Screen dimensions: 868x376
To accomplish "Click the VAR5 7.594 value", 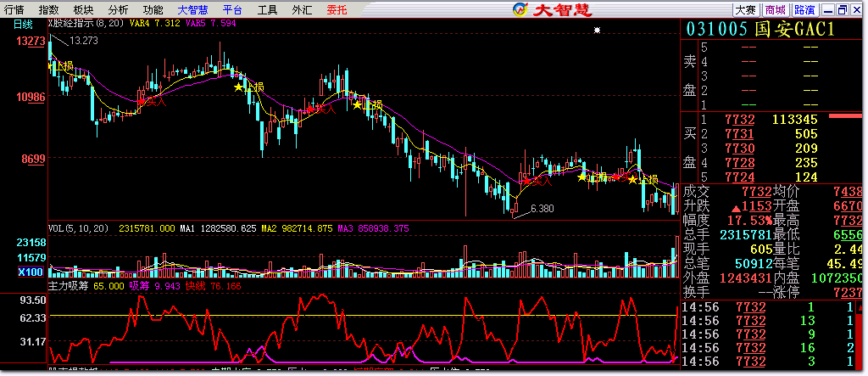I will [x=211, y=23].
